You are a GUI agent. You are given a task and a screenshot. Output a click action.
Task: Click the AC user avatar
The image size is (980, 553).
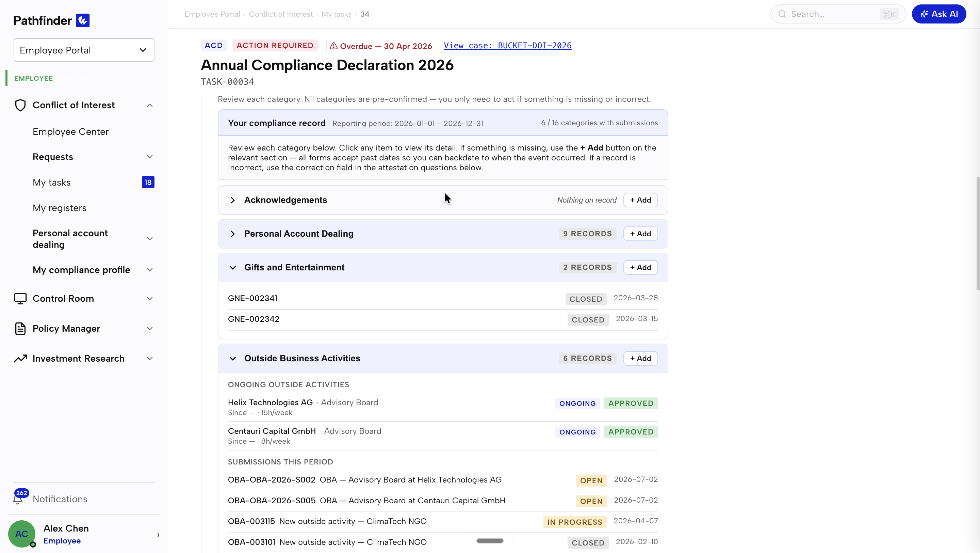click(22, 534)
